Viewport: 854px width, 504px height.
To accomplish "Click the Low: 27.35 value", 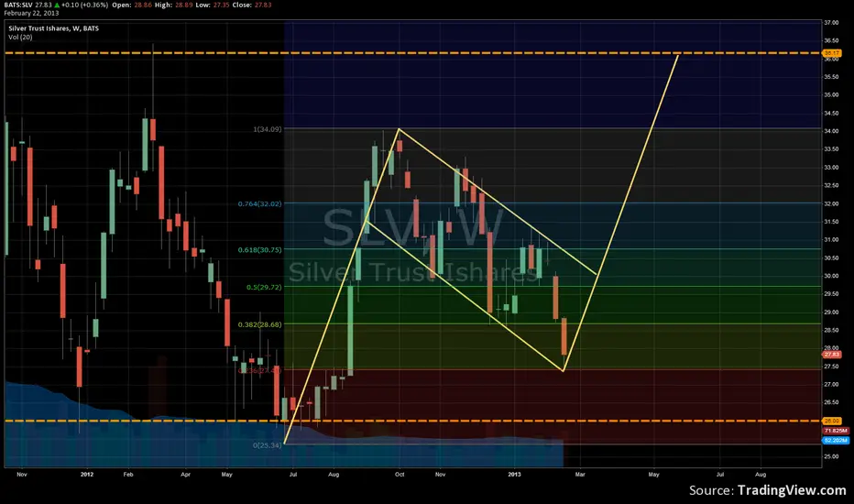I will (x=213, y=5).
